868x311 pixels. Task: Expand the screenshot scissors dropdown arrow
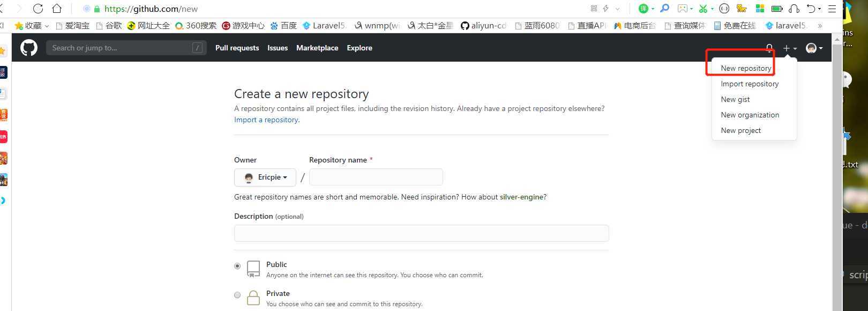click(712, 9)
